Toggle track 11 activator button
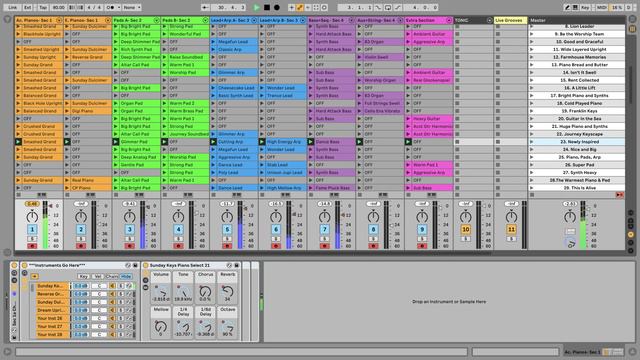The width and height of the screenshot is (640, 360). point(511,229)
